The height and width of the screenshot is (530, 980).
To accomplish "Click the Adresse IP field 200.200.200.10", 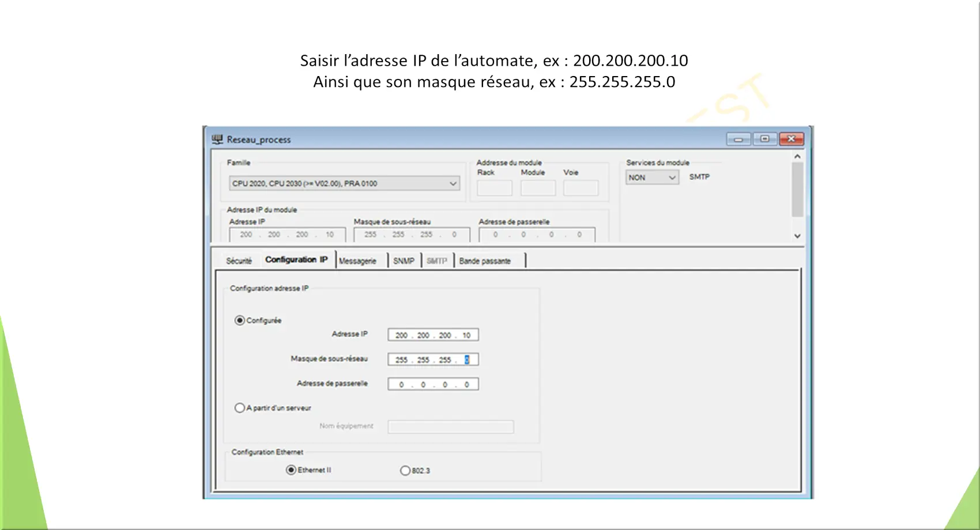I will point(434,335).
